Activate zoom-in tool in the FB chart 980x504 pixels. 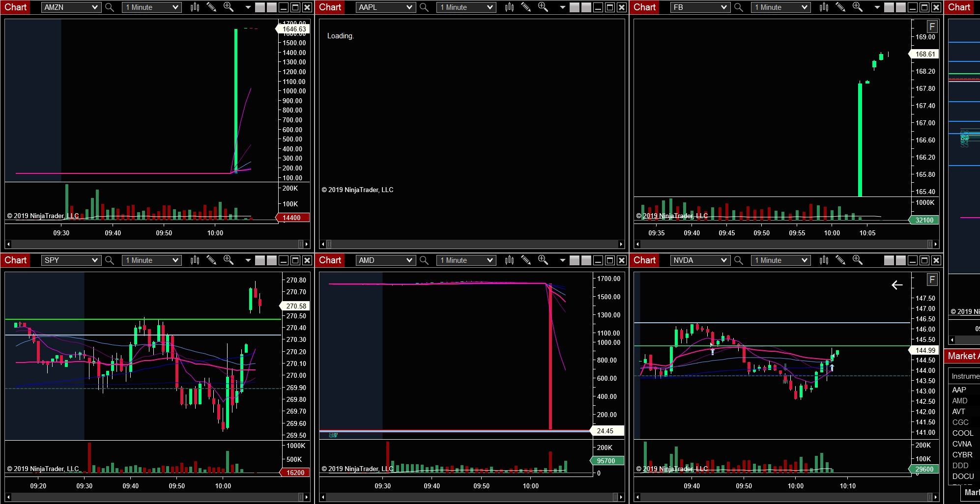[x=858, y=7]
